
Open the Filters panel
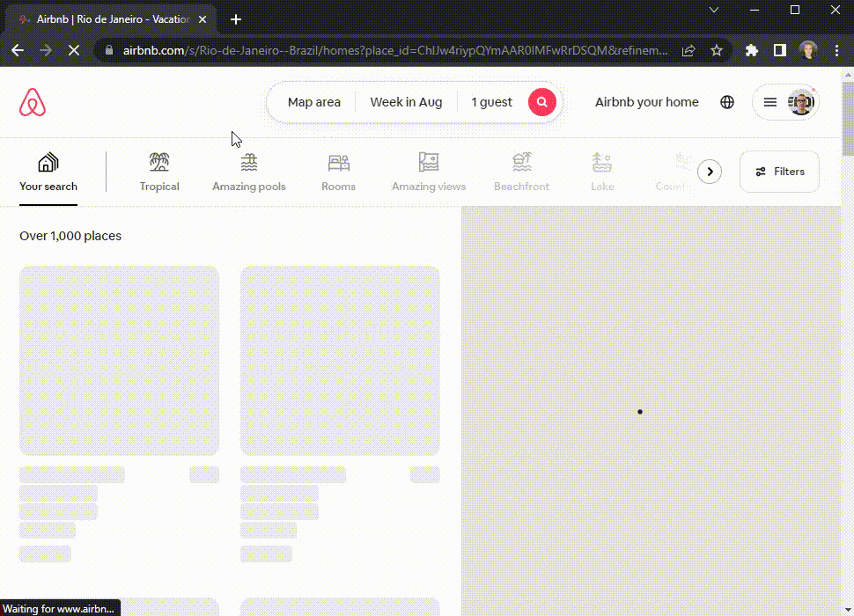(x=779, y=172)
